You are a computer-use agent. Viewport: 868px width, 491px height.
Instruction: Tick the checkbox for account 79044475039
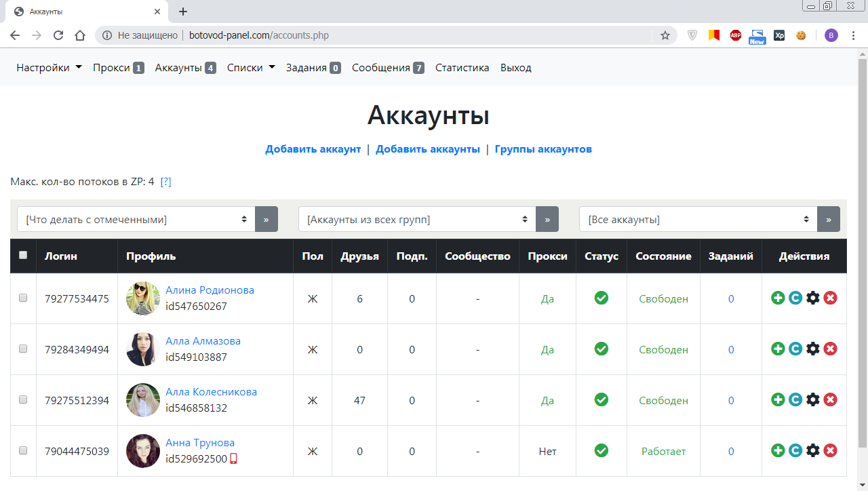coord(22,450)
